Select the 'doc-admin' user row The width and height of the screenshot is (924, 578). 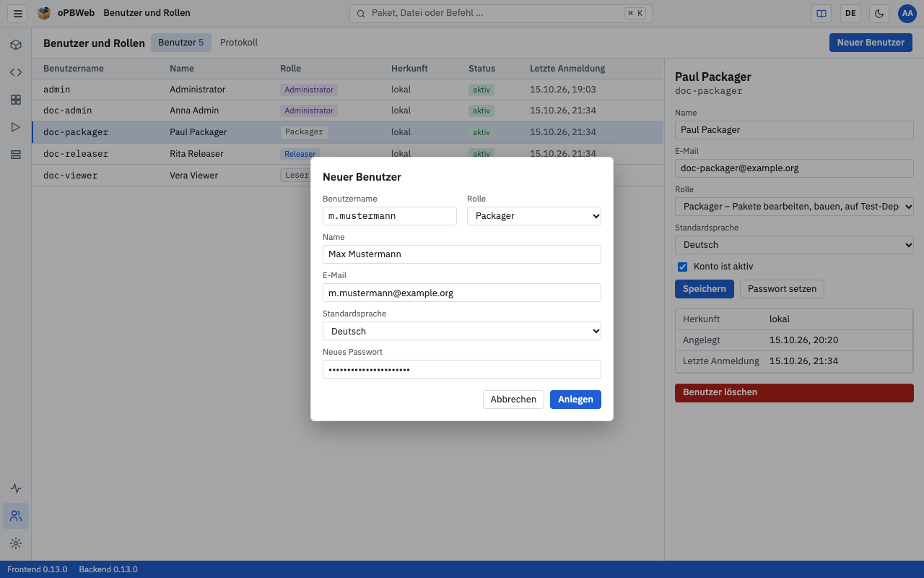point(347,111)
